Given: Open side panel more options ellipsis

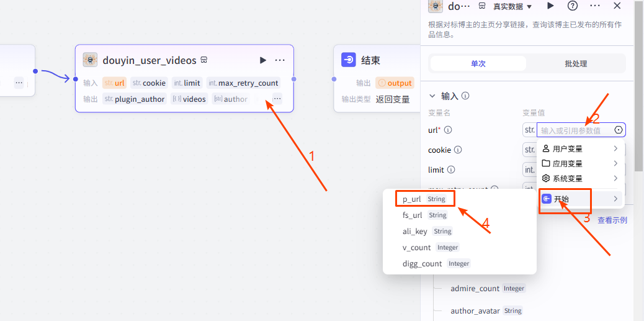Looking at the screenshot, I should (595, 6).
